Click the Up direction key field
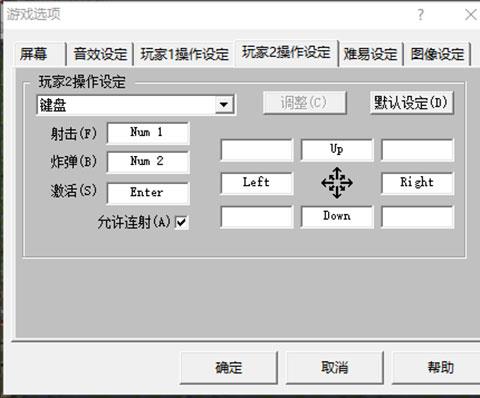Image resolution: width=480 pixels, height=398 pixels. click(337, 150)
